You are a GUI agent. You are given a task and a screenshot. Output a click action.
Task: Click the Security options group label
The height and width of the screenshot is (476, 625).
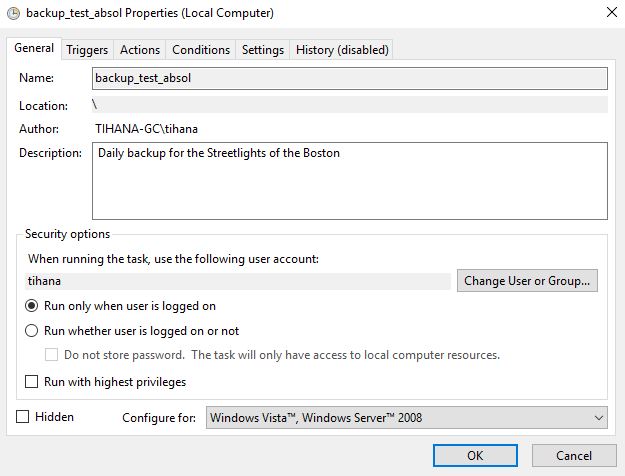pyautogui.click(x=67, y=234)
